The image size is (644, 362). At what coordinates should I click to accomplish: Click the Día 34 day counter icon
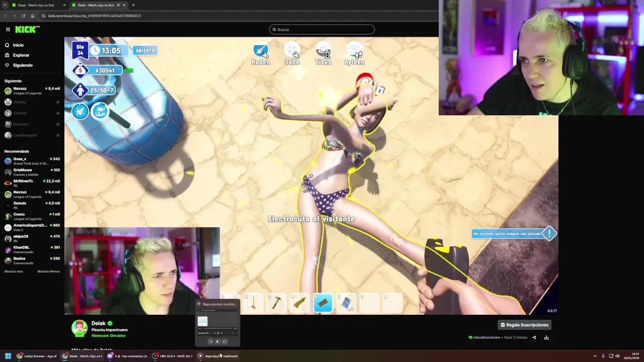point(80,50)
